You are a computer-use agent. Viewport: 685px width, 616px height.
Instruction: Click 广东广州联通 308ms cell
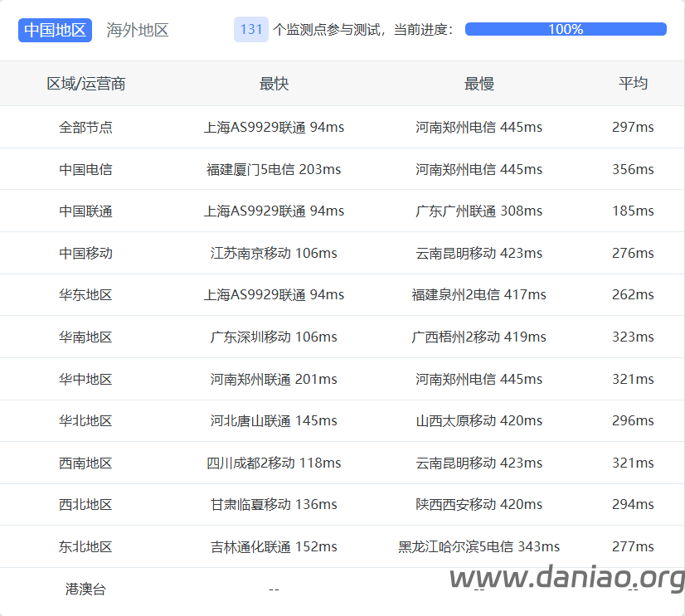point(479,211)
